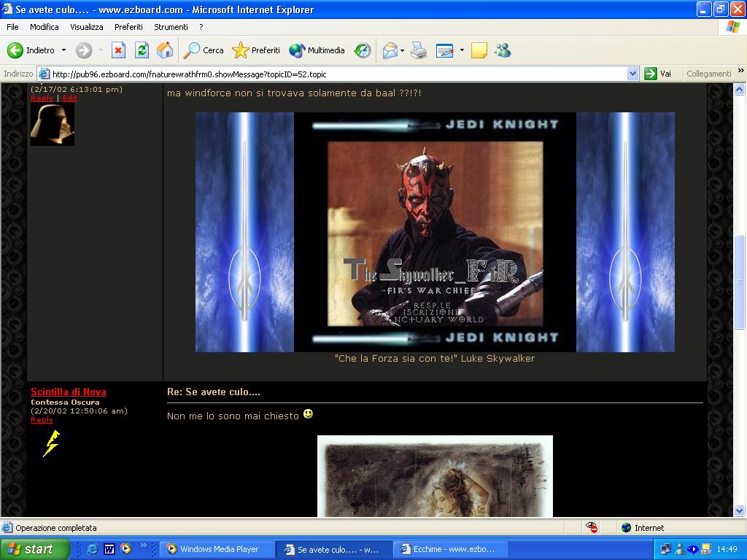The width and height of the screenshot is (747, 560).
Task: Click the vertical scrollbar thumb
Action: click(740, 282)
